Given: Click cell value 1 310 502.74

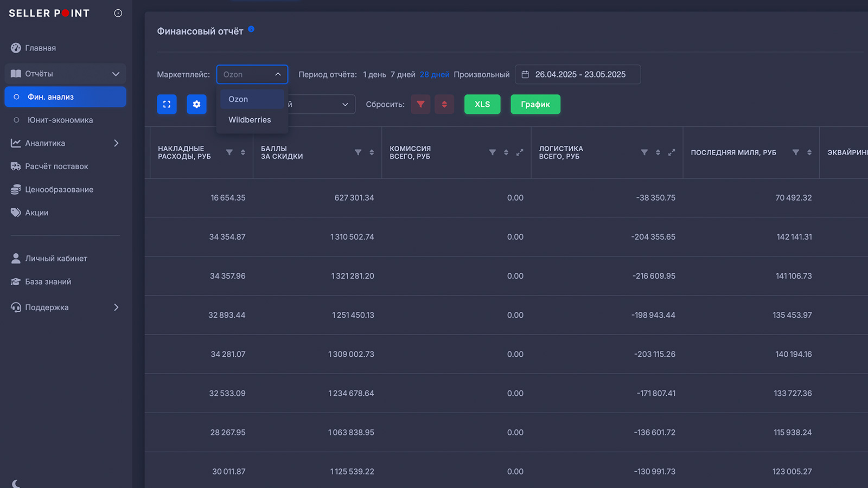Looking at the screenshot, I should point(352,237).
